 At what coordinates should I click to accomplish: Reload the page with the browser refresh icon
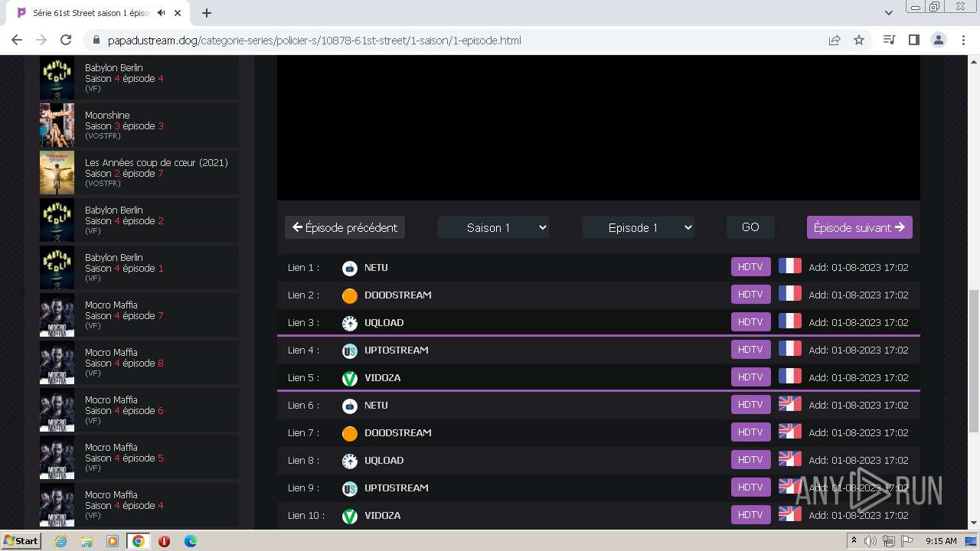tap(66, 40)
